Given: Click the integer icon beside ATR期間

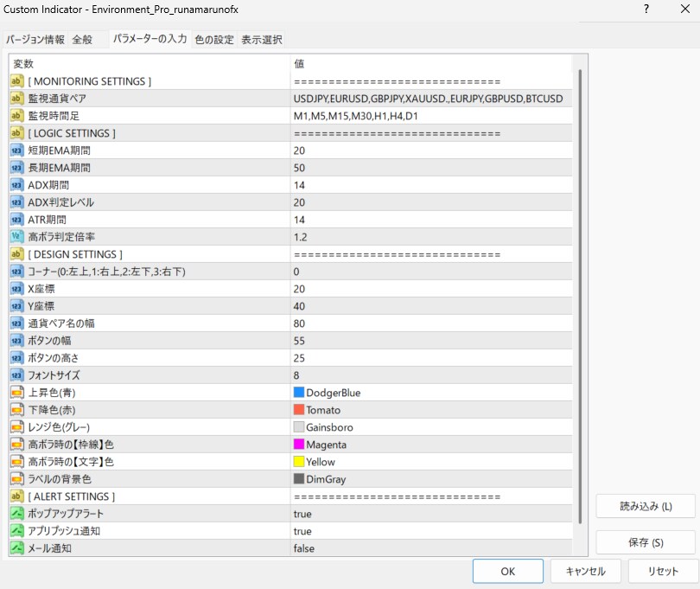Looking at the screenshot, I should point(16,220).
